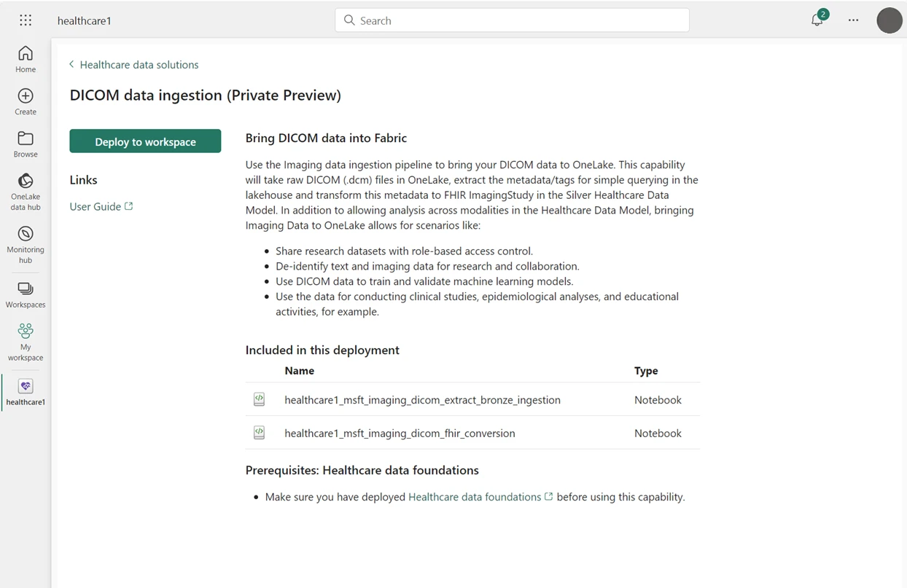This screenshot has width=907, height=588.
Task: Open the Home page from the sidebar
Action: 25,58
